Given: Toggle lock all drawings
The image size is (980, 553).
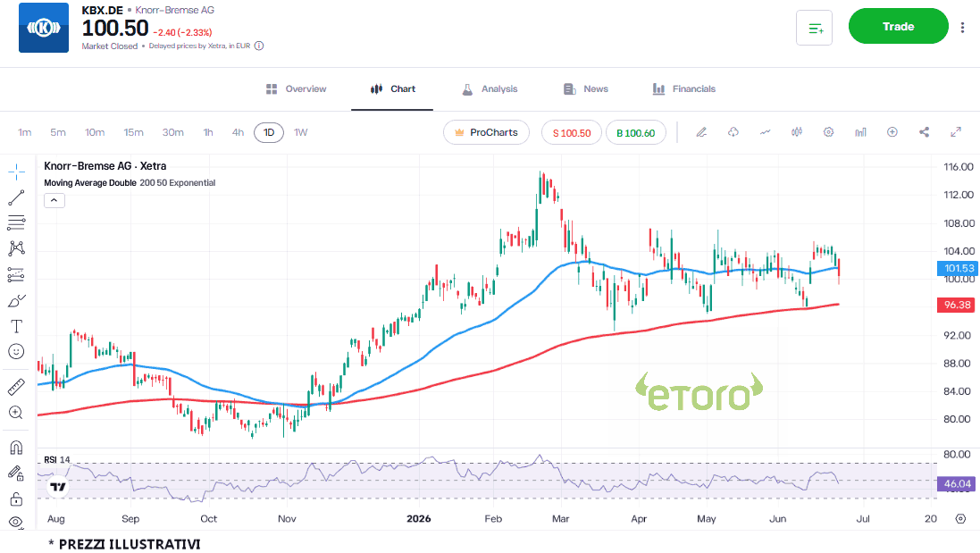Looking at the screenshot, I should (16, 499).
